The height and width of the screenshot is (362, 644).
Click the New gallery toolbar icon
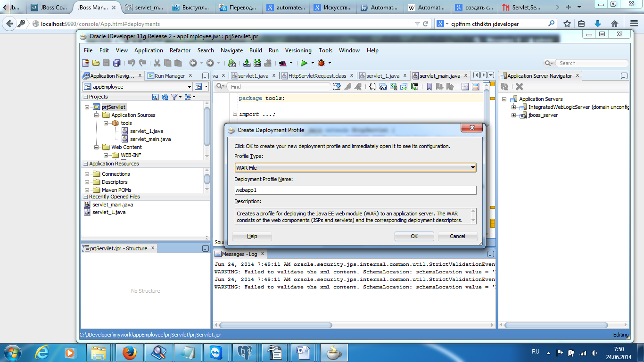click(x=85, y=63)
